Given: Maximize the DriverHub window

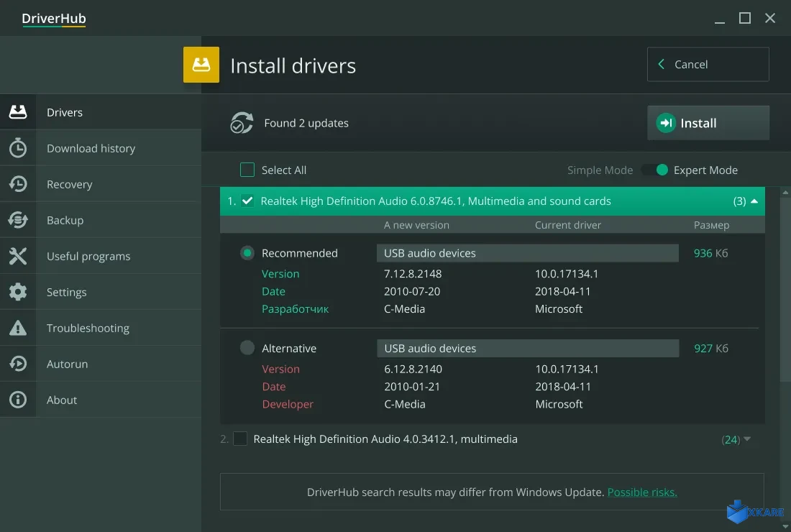Looking at the screenshot, I should click(744, 18).
